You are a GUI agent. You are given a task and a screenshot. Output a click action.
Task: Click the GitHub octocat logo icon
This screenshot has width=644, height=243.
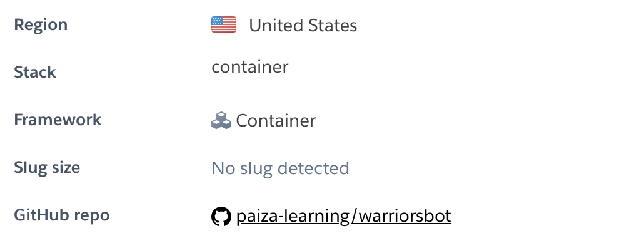221,216
